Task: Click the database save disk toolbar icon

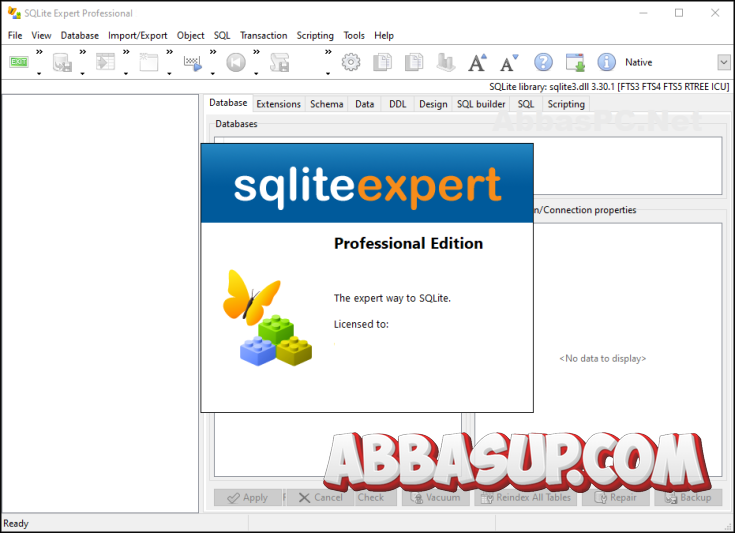Action: coord(62,62)
